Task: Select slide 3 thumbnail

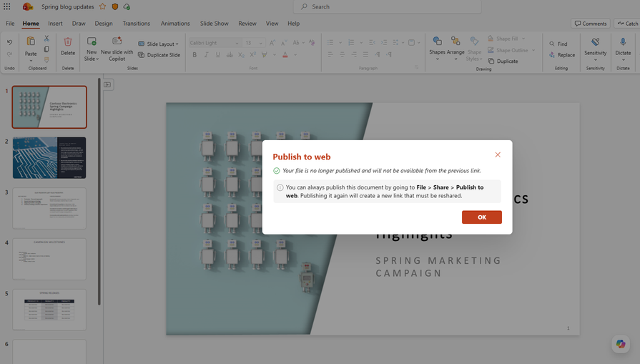Action: 49,208
